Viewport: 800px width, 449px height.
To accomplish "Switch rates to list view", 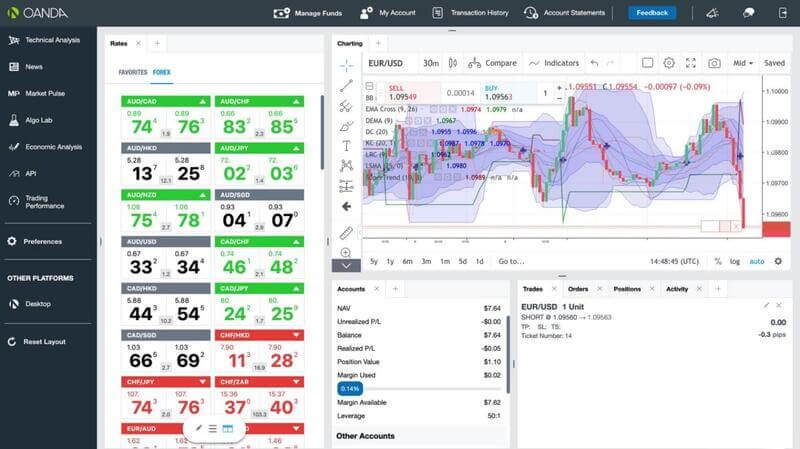I will pos(212,429).
